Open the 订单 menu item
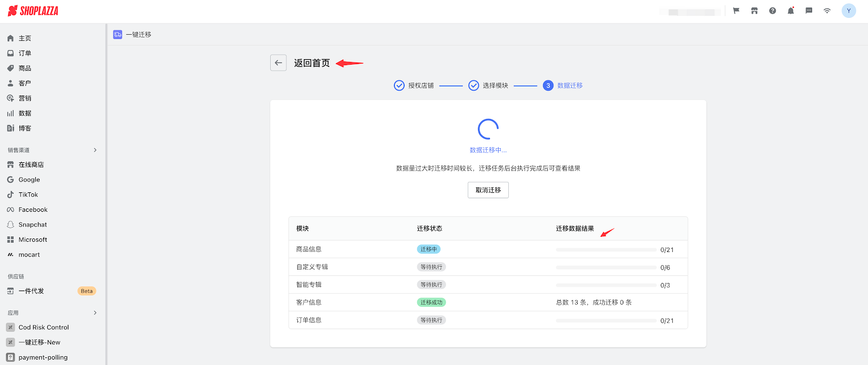Viewport: 868px width, 365px height. coord(25,53)
